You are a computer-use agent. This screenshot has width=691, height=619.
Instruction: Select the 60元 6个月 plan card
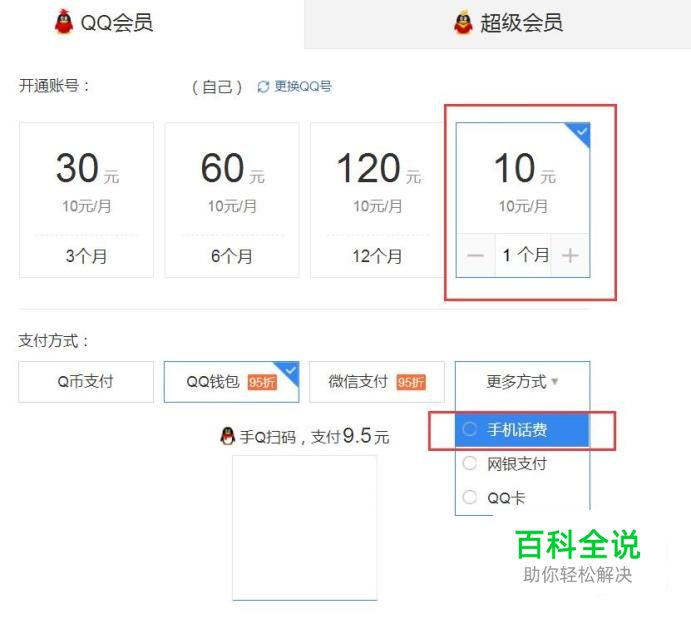tap(232, 200)
